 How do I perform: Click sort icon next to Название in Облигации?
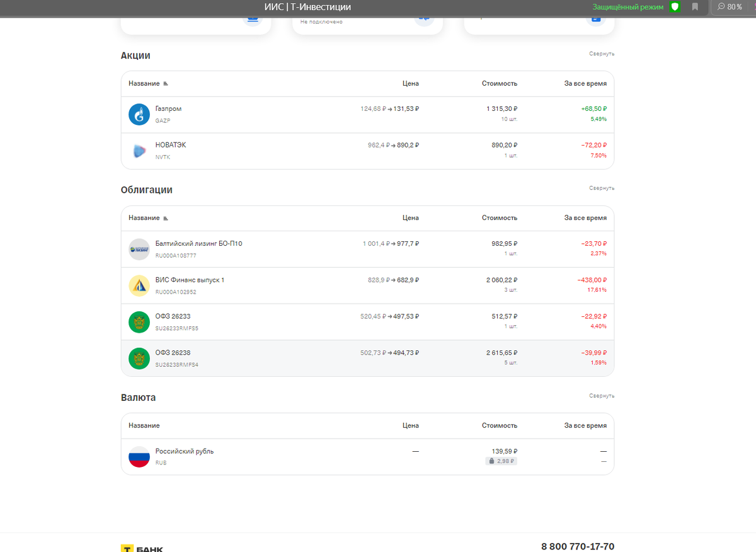[166, 218]
